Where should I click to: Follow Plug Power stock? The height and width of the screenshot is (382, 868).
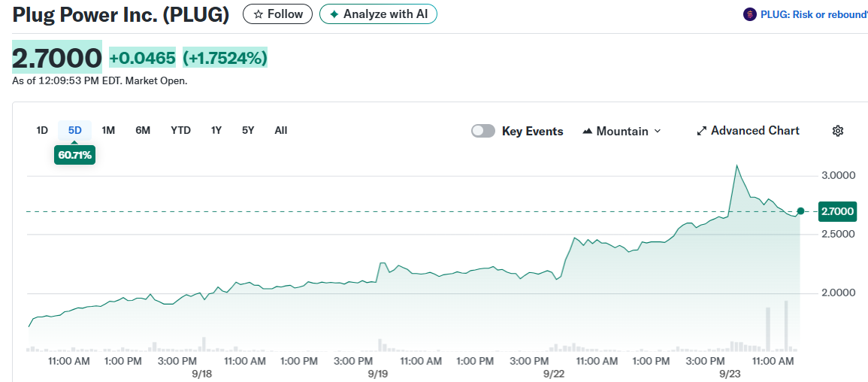pos(277,14)
